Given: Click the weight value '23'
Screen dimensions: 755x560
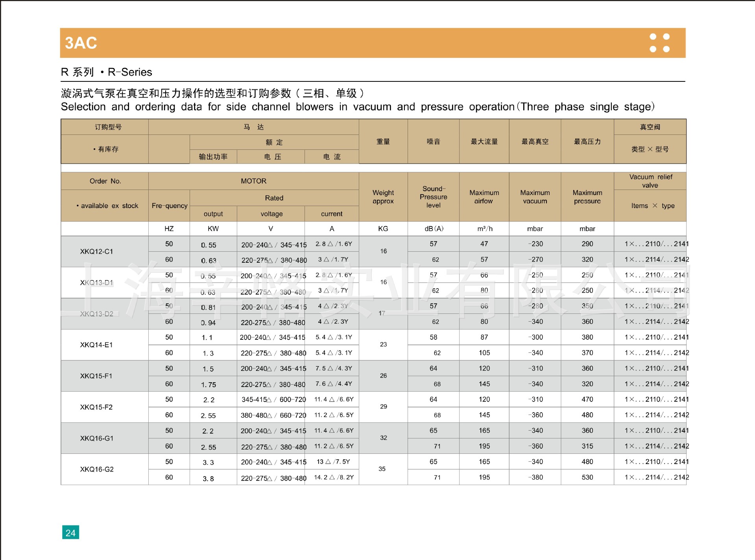Looking at the screenshot, I should [x=384, y=344].
